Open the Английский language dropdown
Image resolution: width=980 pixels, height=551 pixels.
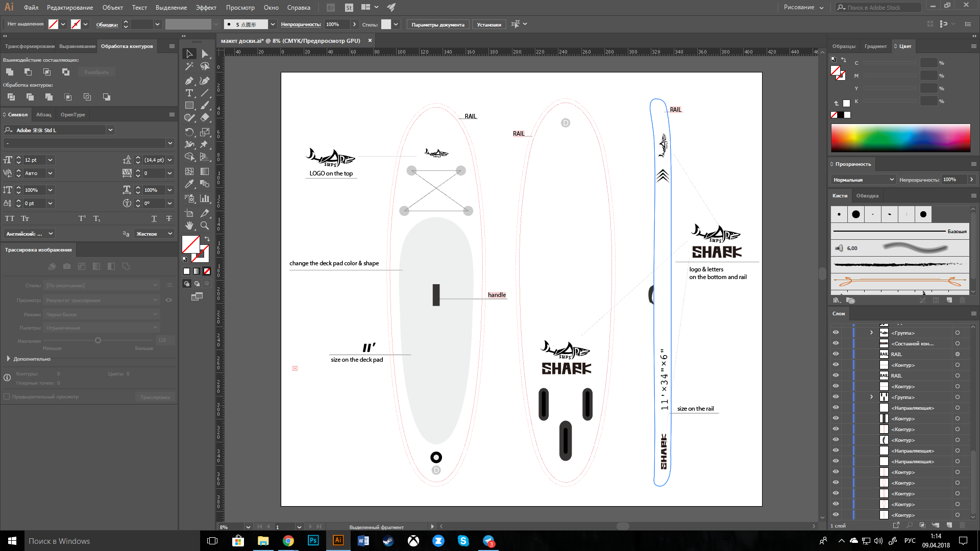point(51,234)
